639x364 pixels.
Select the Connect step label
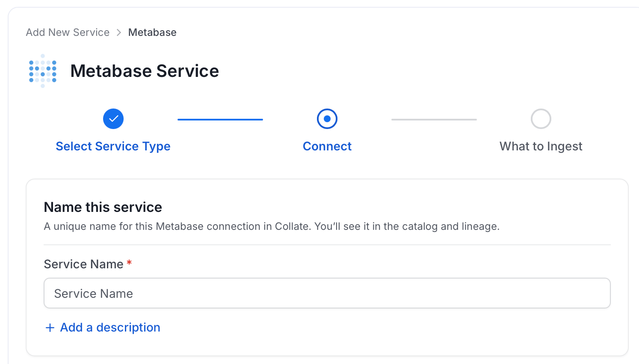click(327, 147)
